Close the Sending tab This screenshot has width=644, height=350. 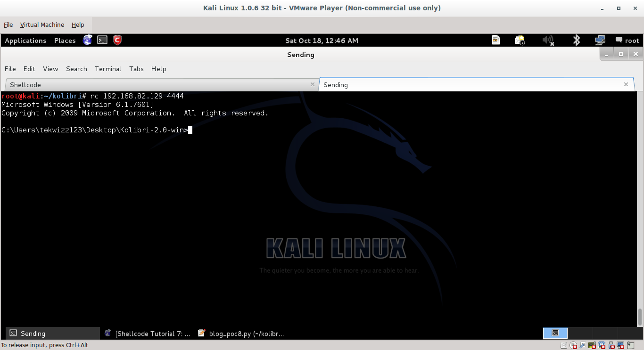626,84
